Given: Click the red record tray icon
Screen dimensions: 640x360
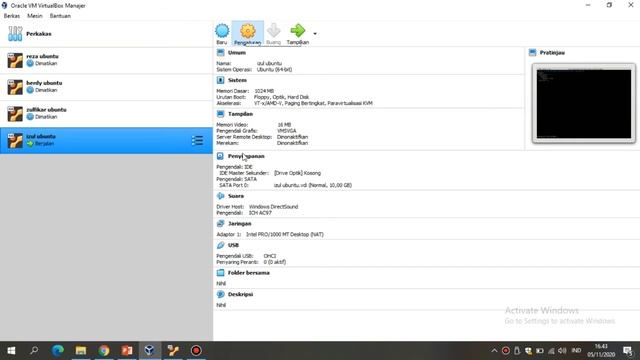Looking at the screenshot, I should click(506, 351).
